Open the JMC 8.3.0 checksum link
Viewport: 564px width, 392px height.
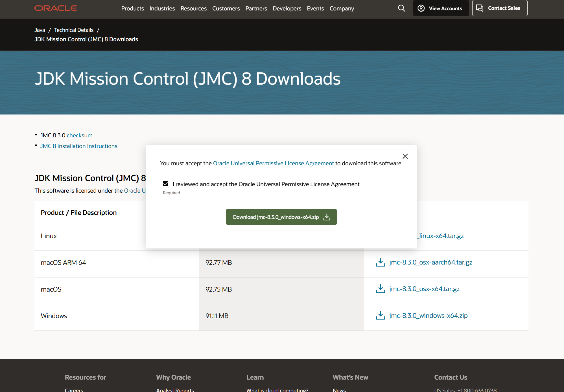(x=80, y=135)
